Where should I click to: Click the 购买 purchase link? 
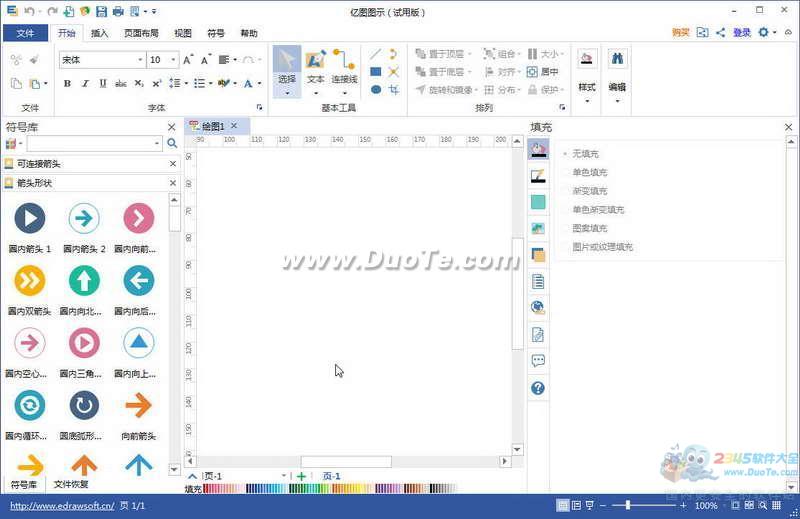[x=681, y=33]
